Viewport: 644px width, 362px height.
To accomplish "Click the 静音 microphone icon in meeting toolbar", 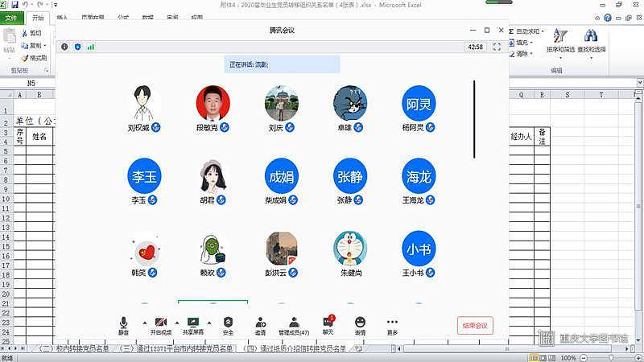I will 123,323.
